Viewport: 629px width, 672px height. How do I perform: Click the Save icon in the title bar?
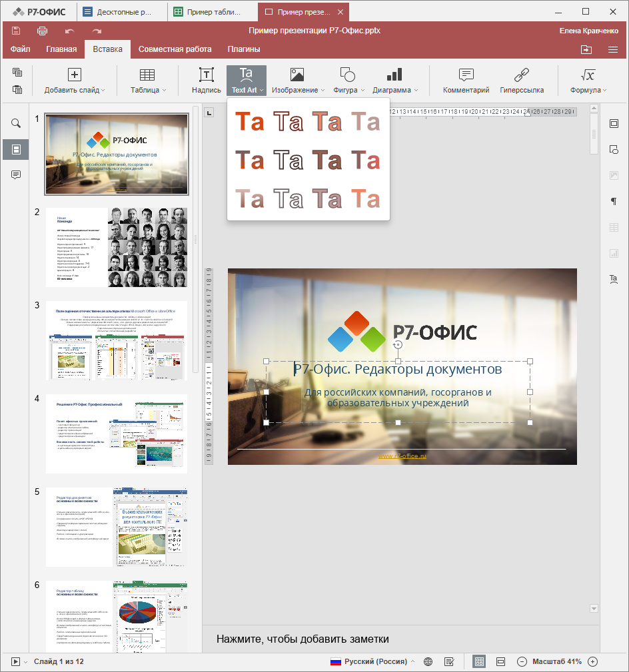16,31
